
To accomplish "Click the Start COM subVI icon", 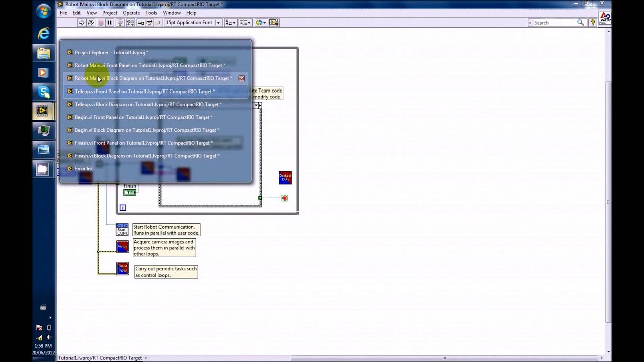I will click(122, 230).
